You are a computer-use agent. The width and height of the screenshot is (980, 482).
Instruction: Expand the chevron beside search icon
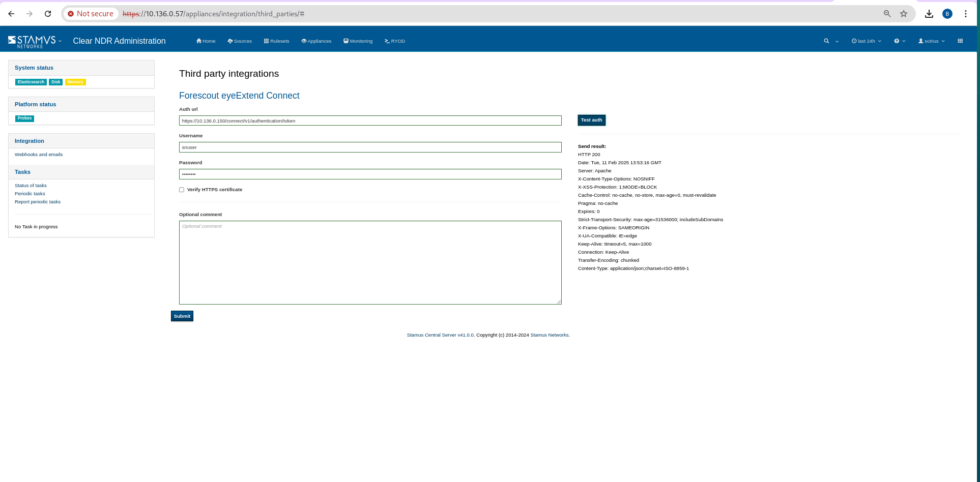pyautogui.click(x=837, y=41)
